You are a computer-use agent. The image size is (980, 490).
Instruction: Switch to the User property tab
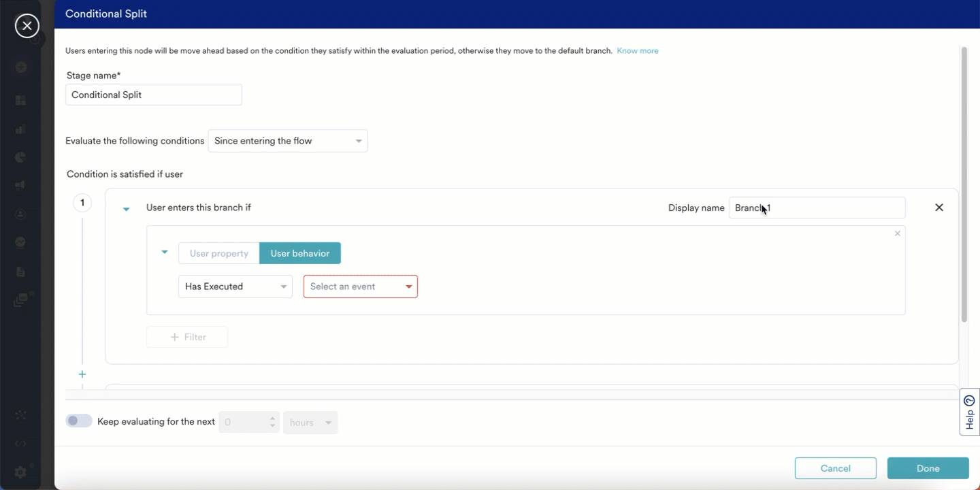tap(219, 253)
